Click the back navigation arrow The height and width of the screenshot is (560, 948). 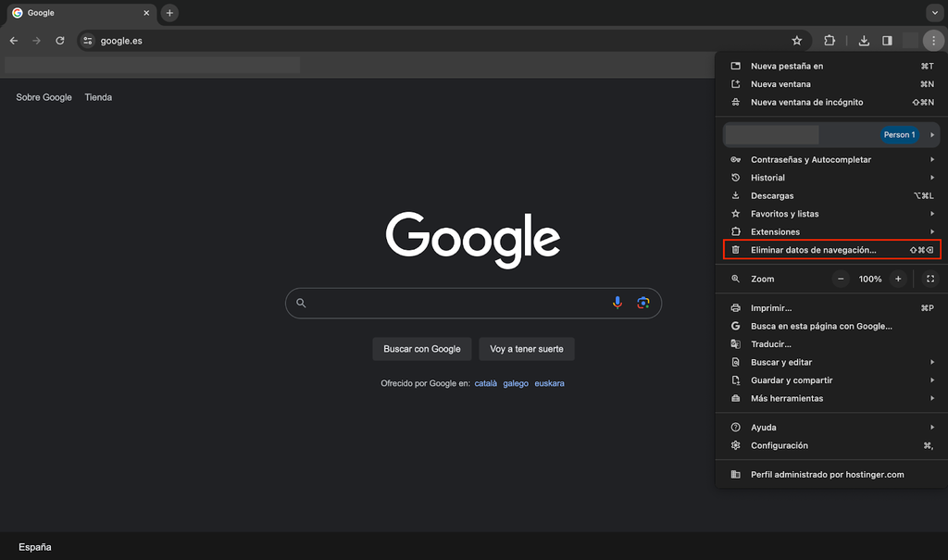click(13, 41)
